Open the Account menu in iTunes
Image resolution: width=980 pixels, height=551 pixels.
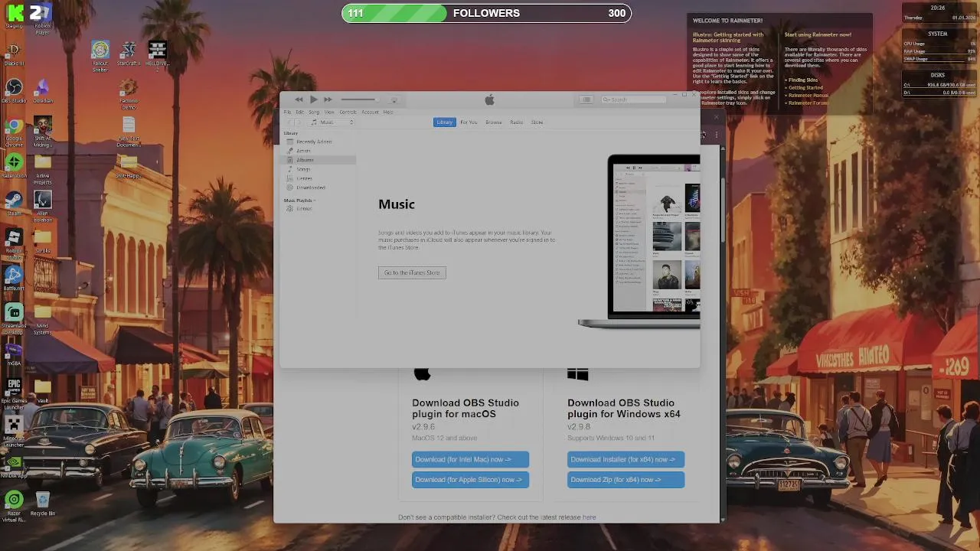[x=370, y=112]
